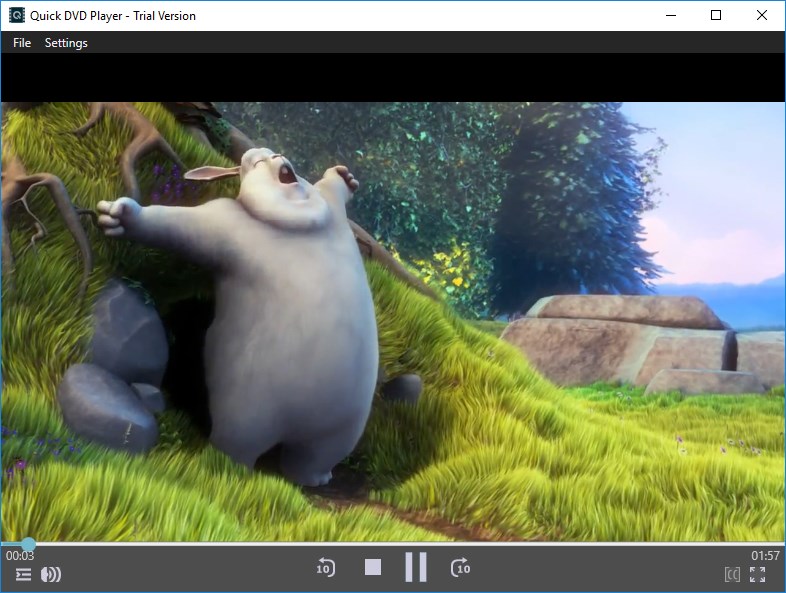Screen dimensions: 786x593
Task: Open the playlist panel icon
Action: click(x=23, y=574)
